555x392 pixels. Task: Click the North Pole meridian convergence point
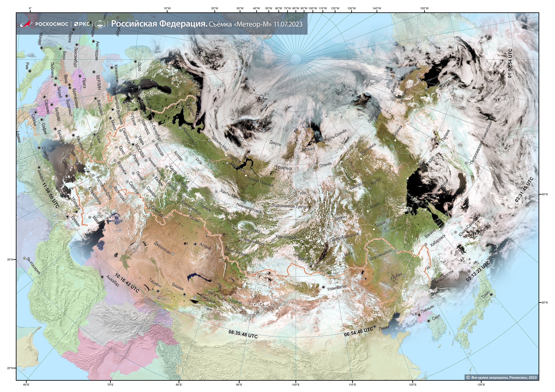(296, 59)
